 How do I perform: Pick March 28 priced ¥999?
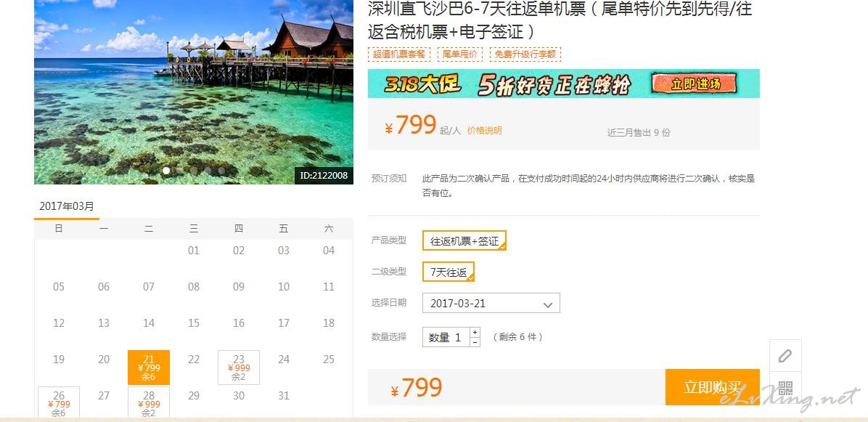pyautogui.click(x=148, y=404)
